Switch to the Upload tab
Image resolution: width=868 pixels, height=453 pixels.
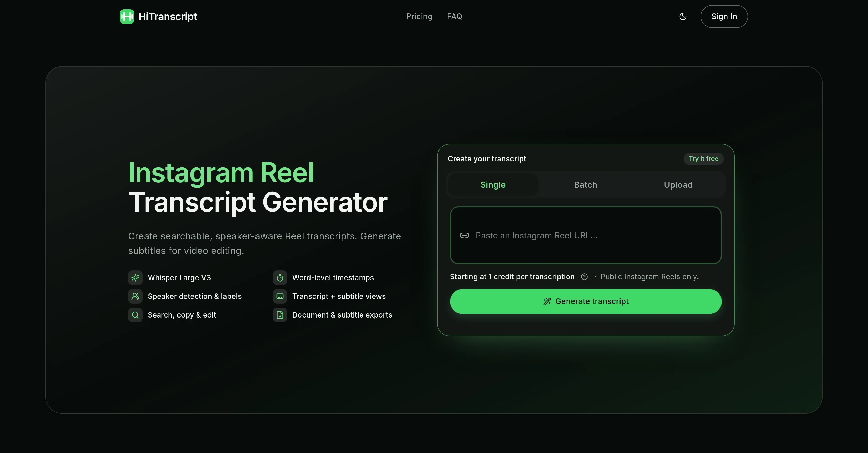(678, 185)
